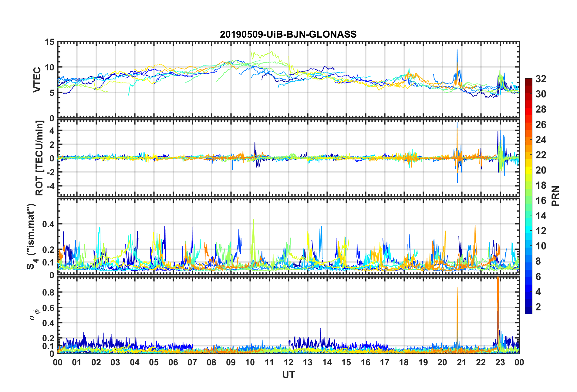The width and height of the screenshot is (577, 392).
Task: Click colorbar tick label "26"
Action: point(541,124)
